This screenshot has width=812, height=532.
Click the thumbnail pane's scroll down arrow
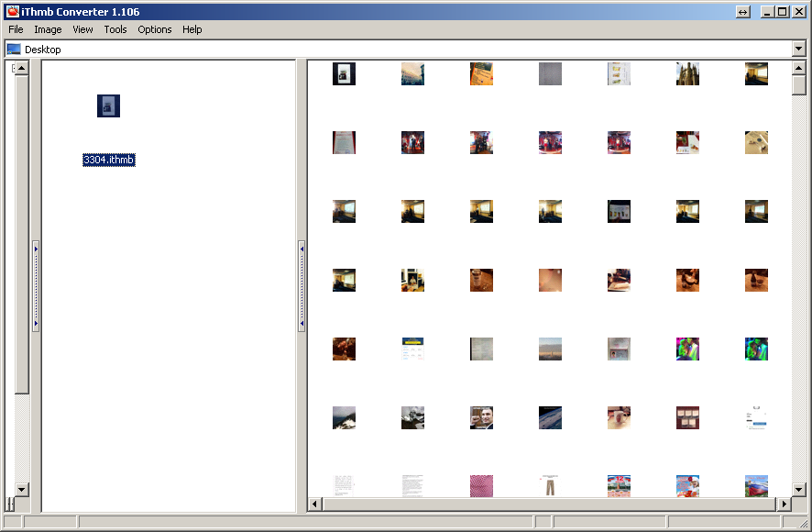tap(799, 490)
